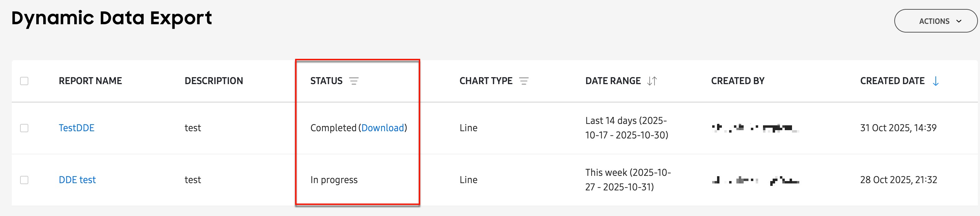Check the DDE test row checkbox
The width and height of the screenshot is (980, 216).
tap(25, 180)
